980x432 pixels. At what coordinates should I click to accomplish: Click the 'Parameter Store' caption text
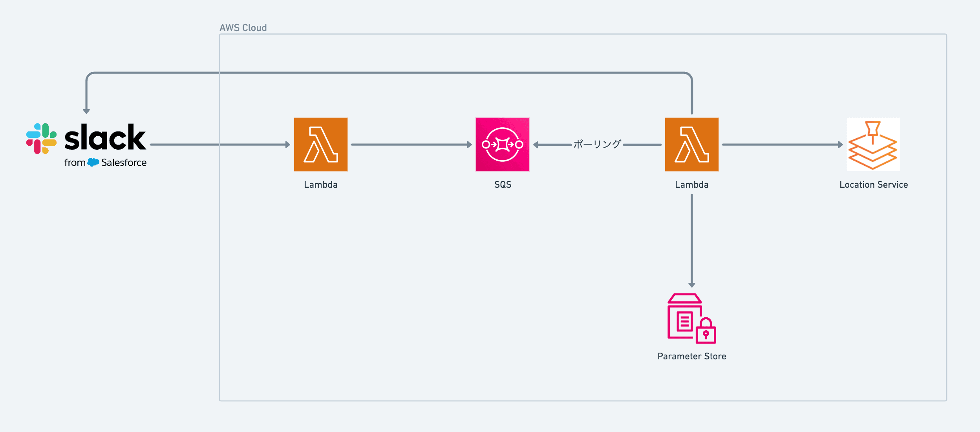click(x=692, y=356)
